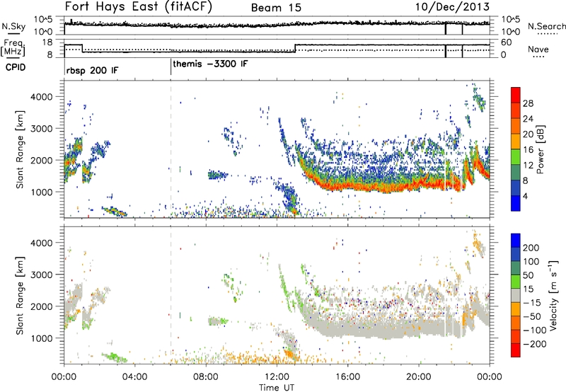Click the power colorbar value '16'
The width and height of the screenshot is (566, 392).
(528, 149)
